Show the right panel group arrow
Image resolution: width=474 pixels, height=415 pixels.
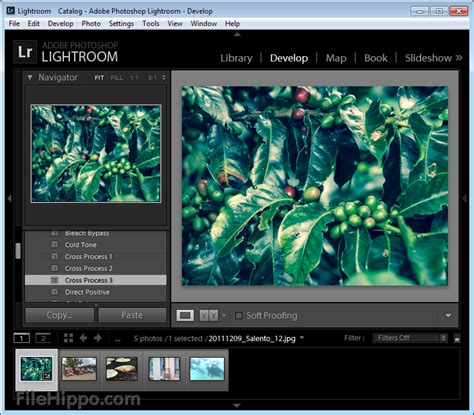click(x=465, y=198)
